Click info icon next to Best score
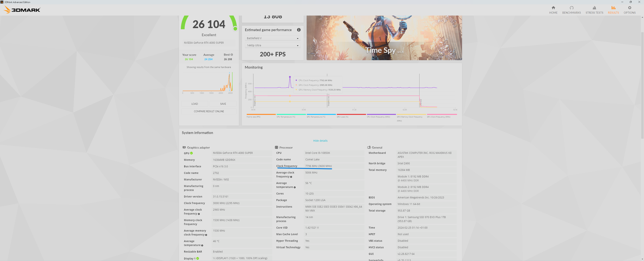Screen dimensions: 644x261 tap(232, 55)
